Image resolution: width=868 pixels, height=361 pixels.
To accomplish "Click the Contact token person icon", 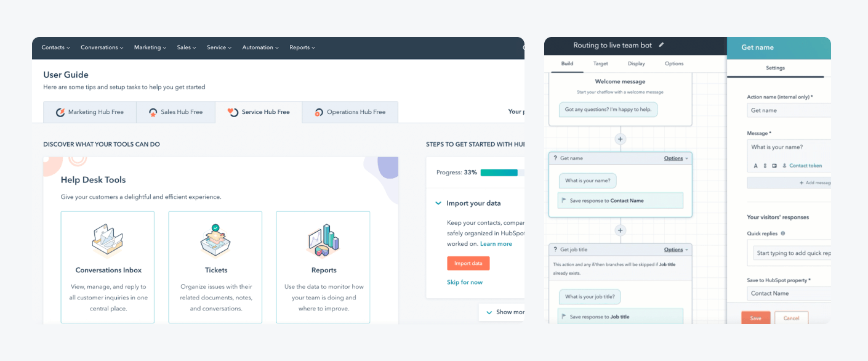I will (784, 166).
